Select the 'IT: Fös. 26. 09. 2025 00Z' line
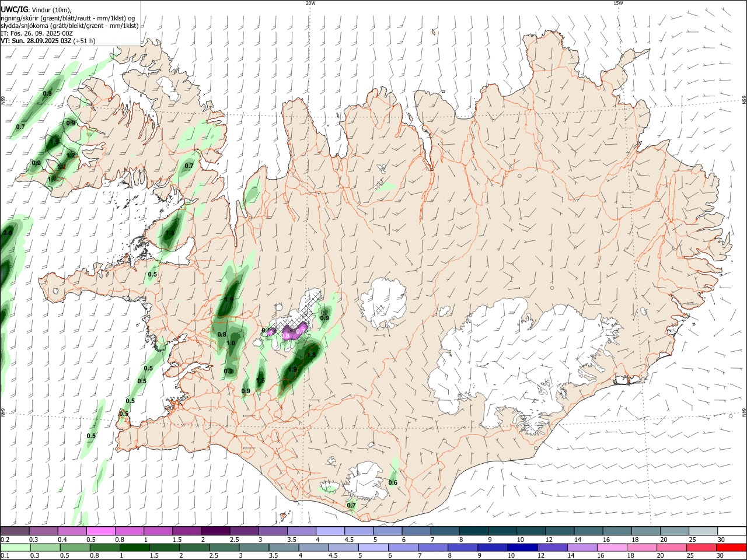 [x=37, y=33]
